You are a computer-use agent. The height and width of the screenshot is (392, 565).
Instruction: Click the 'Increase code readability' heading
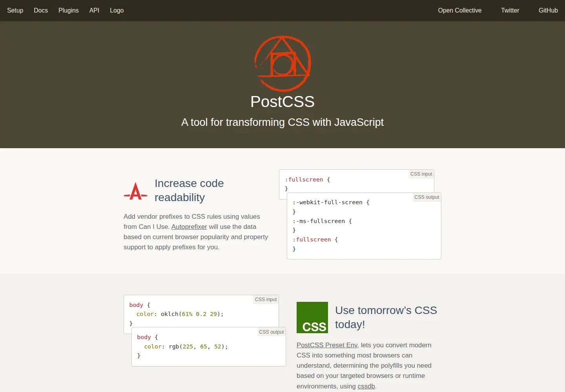(189, 191)
